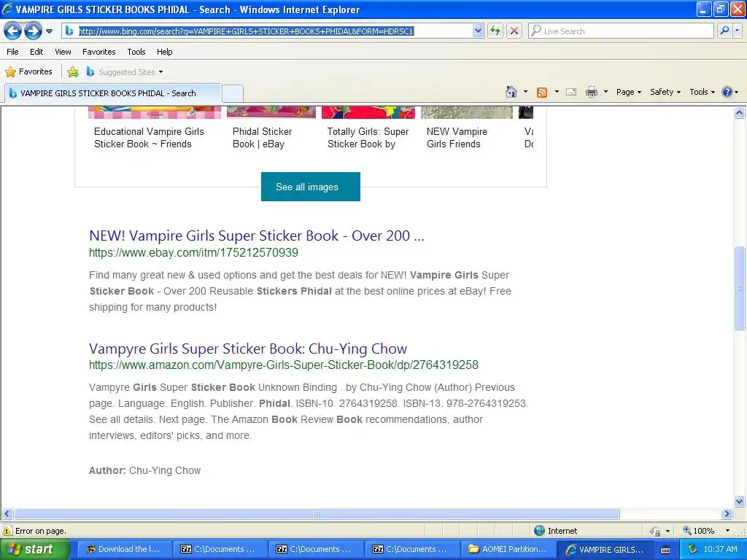747x560 pixels.
Task: Click horizontal scrollbar right arrow
Action: (x=727, y=514)
